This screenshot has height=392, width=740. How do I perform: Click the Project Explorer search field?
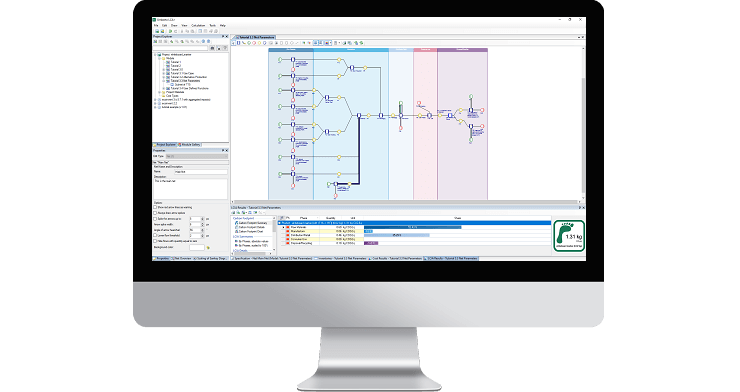[180, 48]
